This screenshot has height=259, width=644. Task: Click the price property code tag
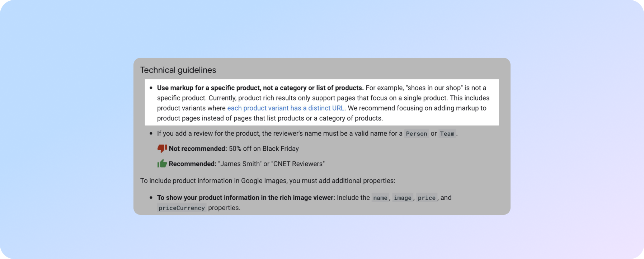point(426,198)
